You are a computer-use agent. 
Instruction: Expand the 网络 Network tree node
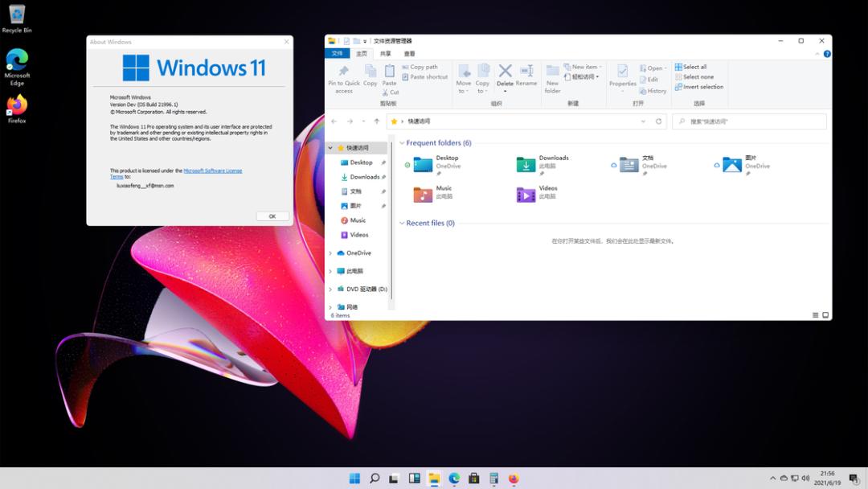click(330, 306)
